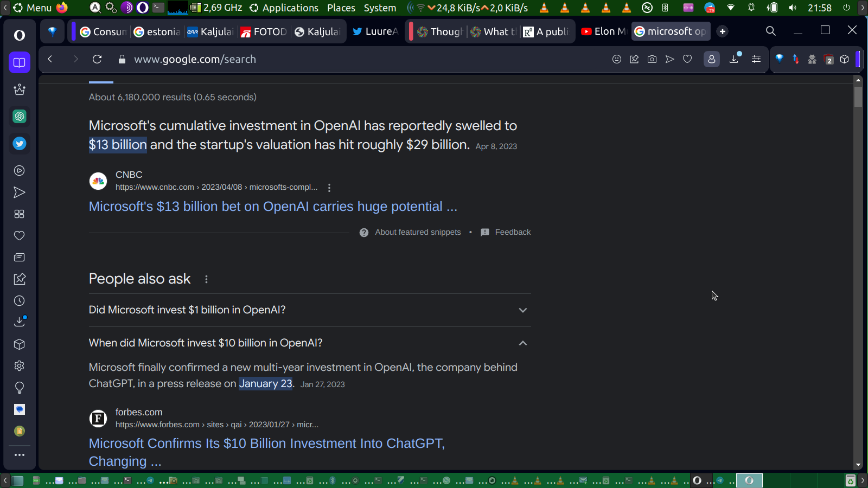Switch to the LuureA Twitter tab

click(x=375, y=31)
